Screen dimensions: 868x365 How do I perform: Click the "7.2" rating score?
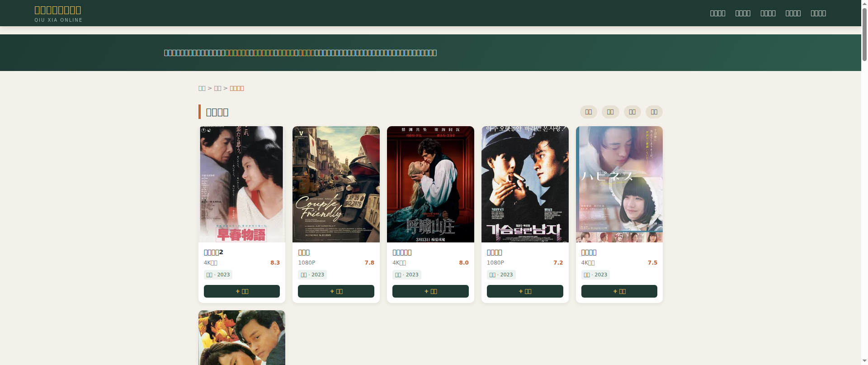pos(558,263)
